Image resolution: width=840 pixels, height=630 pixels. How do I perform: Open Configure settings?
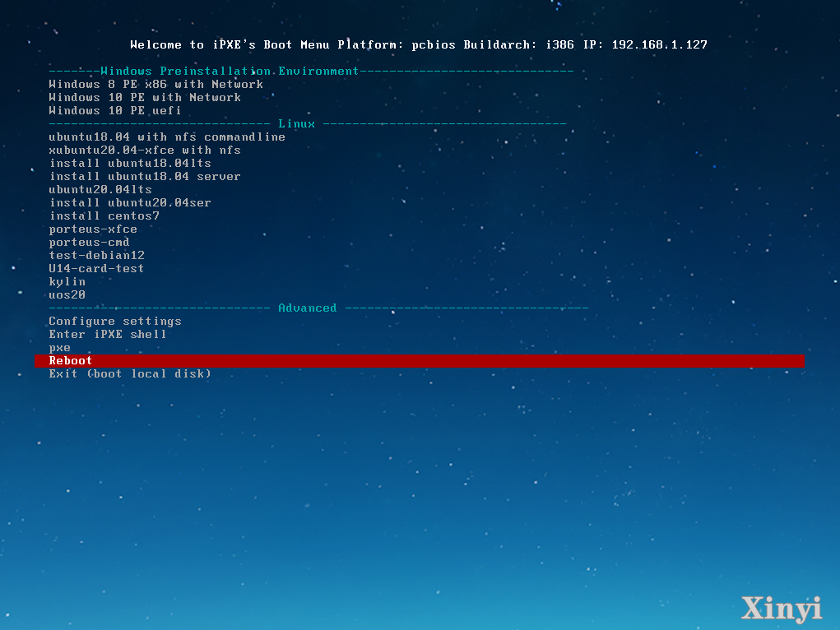click(x=115, y=322)
